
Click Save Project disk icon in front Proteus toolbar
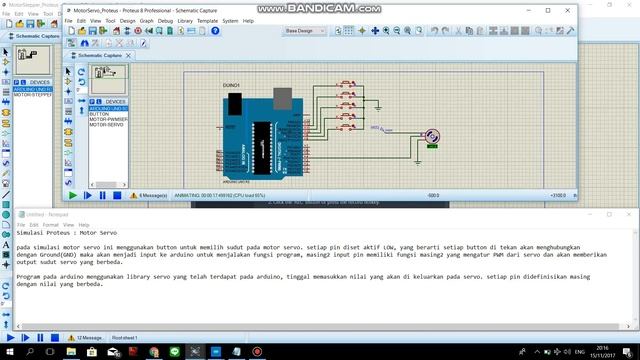(93, 31)
